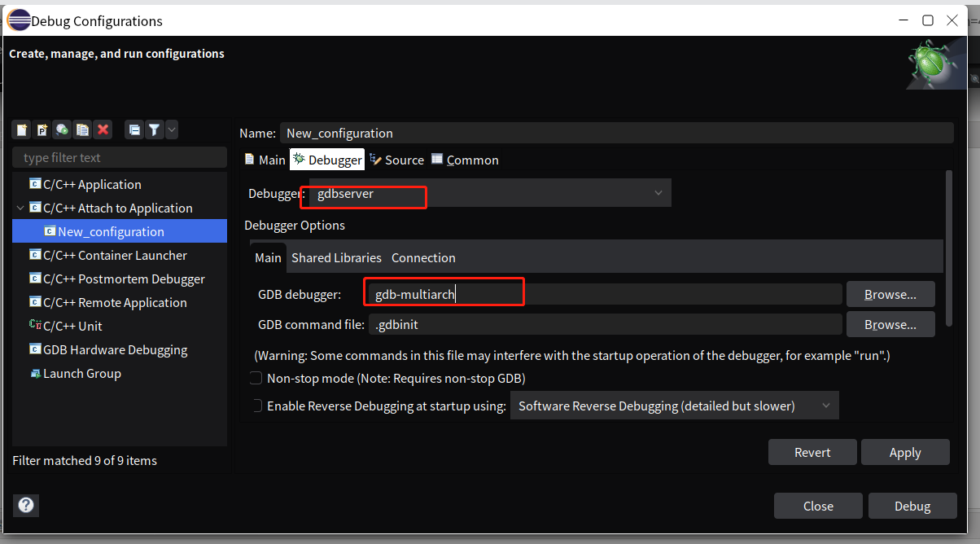This screenshot has height=544, width=980.
Task: Duplicate the selected launch configuration
Action: click(x=82, y=129)
